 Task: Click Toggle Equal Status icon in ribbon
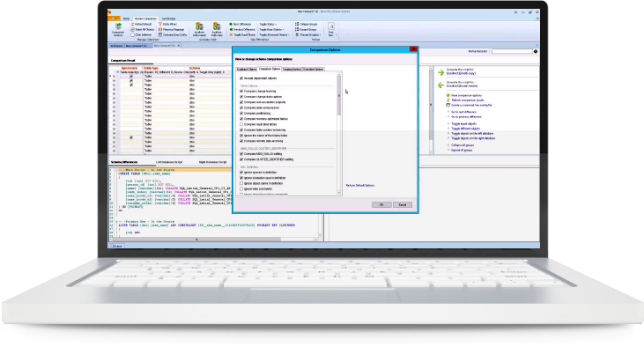(231, 35)
